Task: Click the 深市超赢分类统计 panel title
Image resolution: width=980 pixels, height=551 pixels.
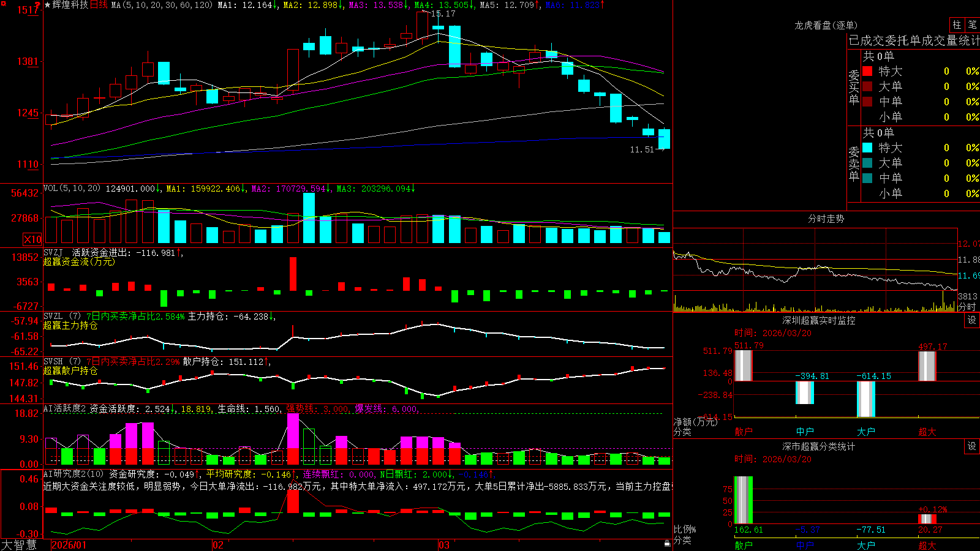Action: pos(818,446)
